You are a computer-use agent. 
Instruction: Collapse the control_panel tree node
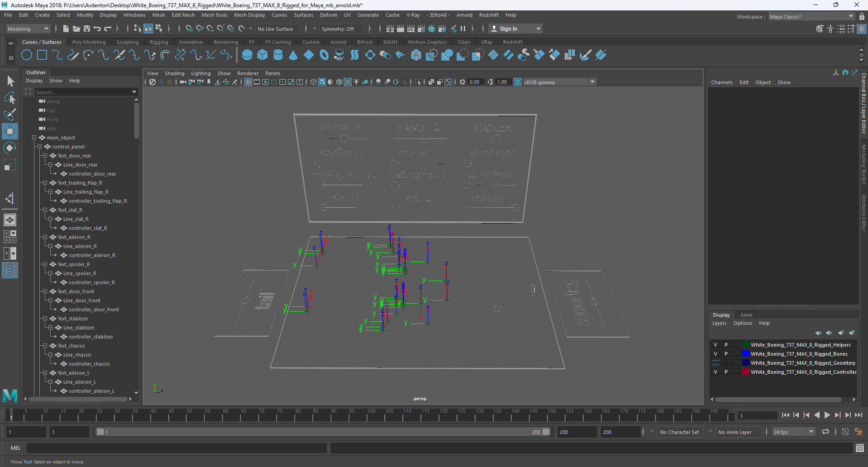[39, 147]
